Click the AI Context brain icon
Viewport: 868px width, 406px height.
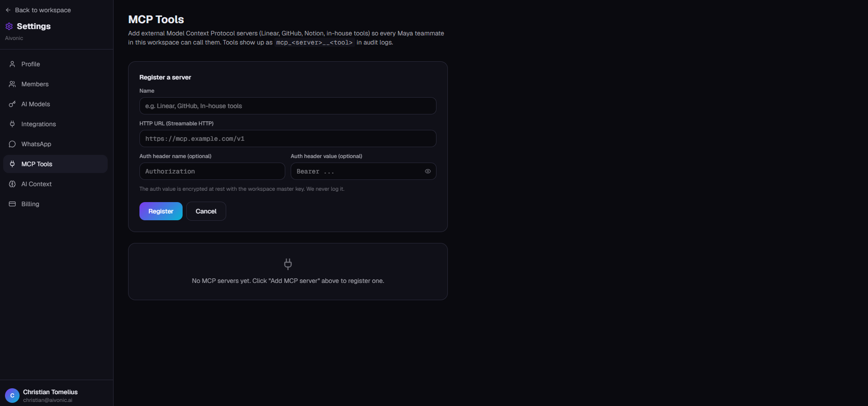(x=12, y=184)
